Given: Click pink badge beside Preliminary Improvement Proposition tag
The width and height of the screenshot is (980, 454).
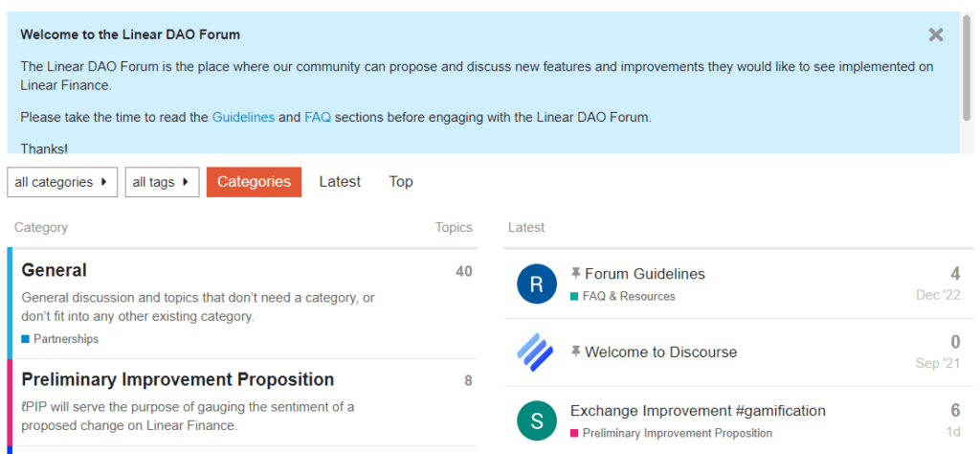Looking at the screenshot, I should click(574, 433).
